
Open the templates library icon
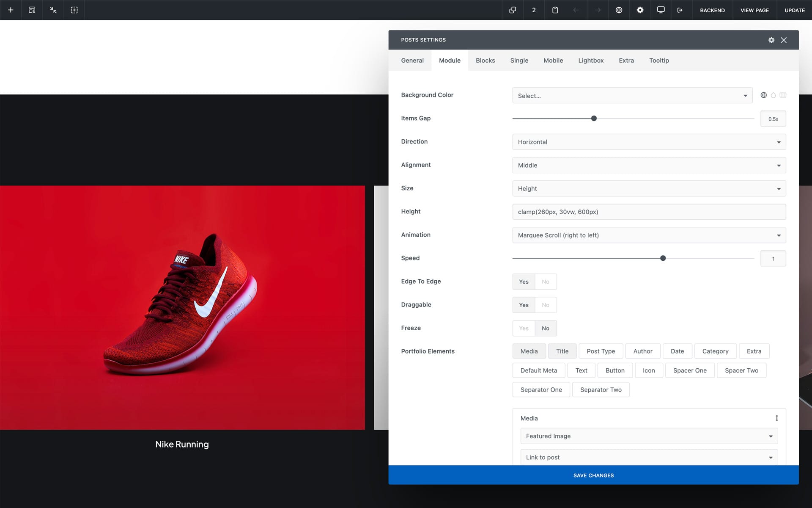[32, 10]
